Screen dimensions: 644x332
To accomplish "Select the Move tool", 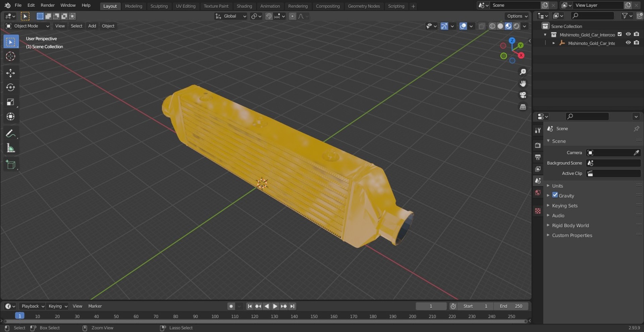I will coord(11,73).
